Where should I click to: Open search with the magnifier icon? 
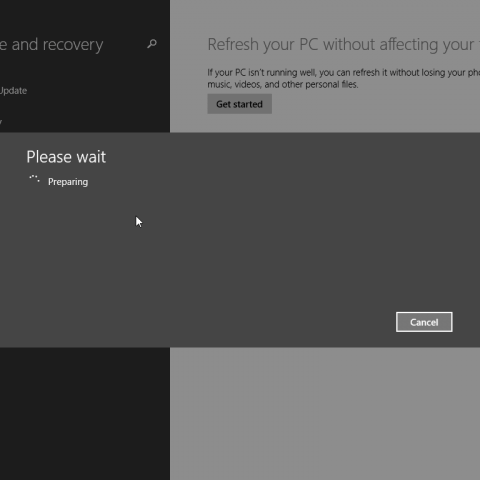[152, 44]
